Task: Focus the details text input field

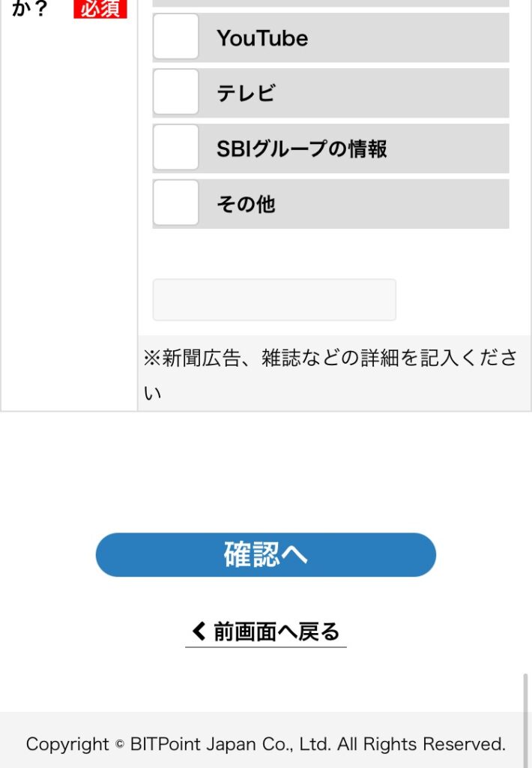Action: pyautogui.click(x=274, y=300)
